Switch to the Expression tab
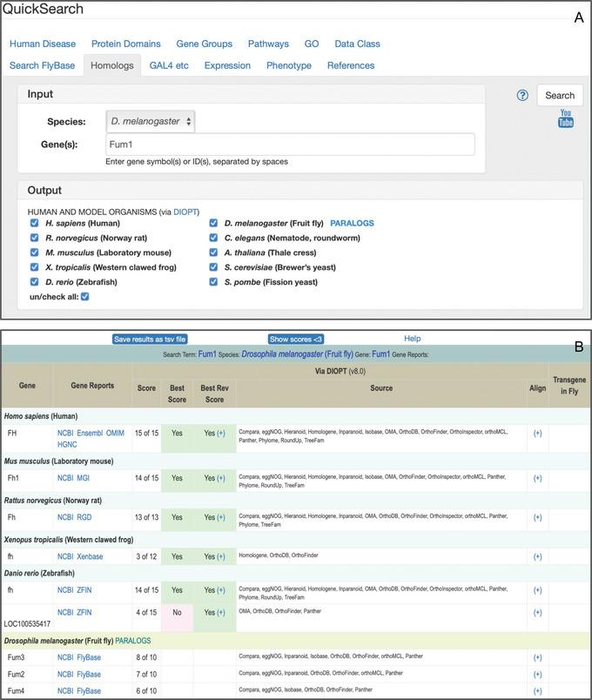The width and height of the screenshot is (592, 700). 227,65
